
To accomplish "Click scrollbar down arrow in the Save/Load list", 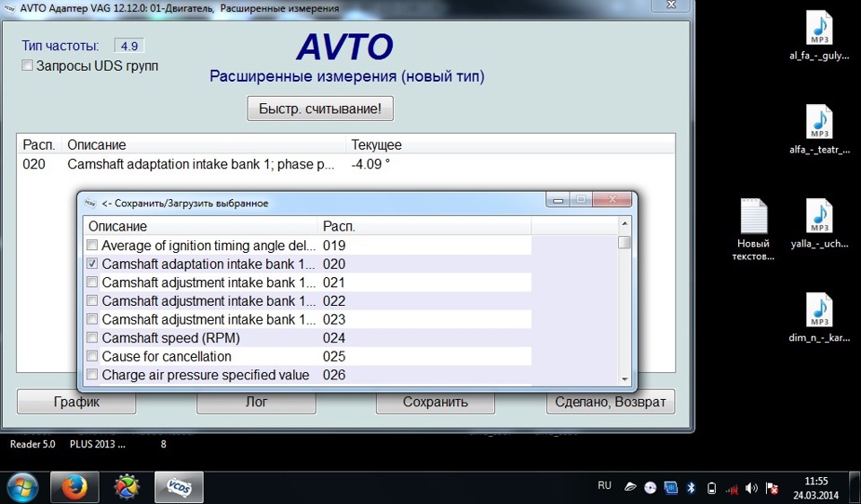I will coord(624,379).
